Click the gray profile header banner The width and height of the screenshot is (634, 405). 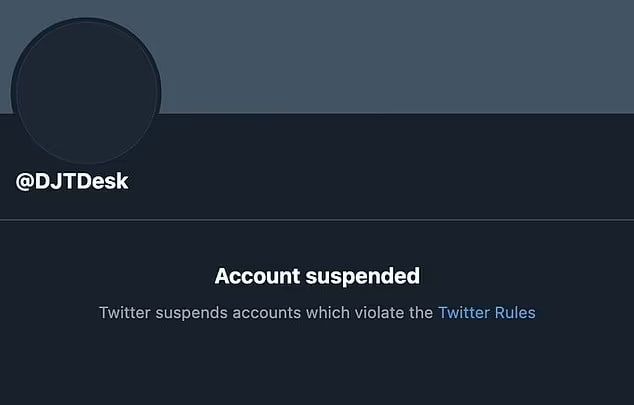click(400, 55)
